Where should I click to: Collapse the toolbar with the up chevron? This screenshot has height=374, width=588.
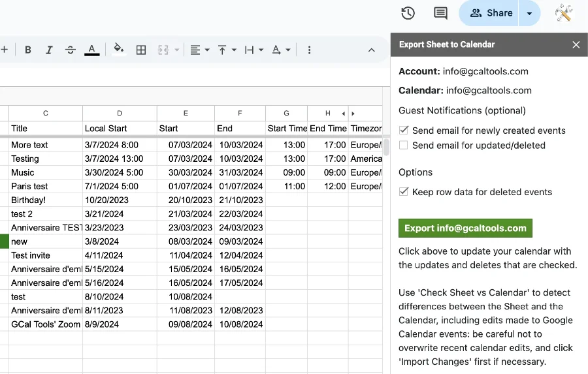point(371,50)
